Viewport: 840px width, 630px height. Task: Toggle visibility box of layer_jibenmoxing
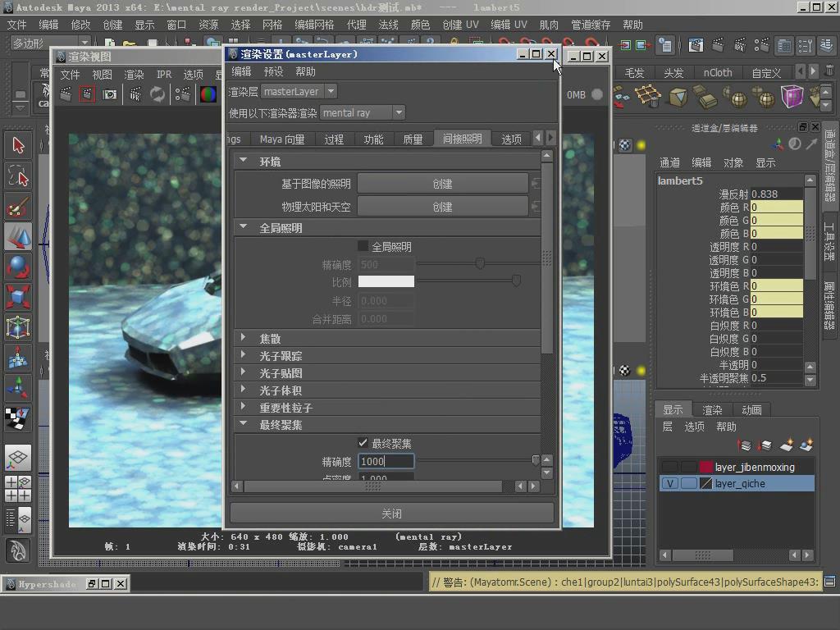[x=669, y=467]
